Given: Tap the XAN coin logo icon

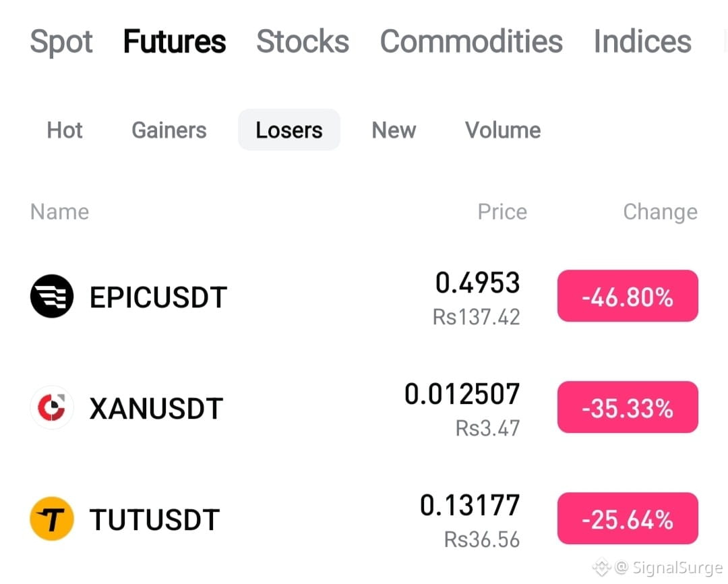Looking at the screenshot, I should 51,407.
